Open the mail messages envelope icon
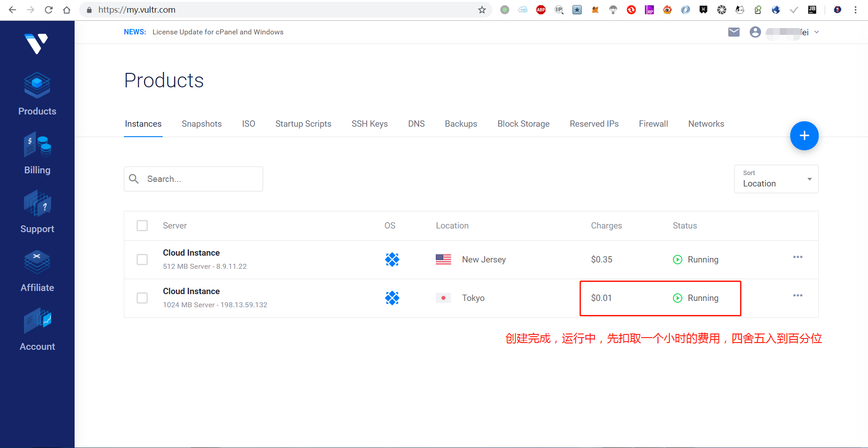Screen dimensions: 868x448 click(x=734, y=32)
